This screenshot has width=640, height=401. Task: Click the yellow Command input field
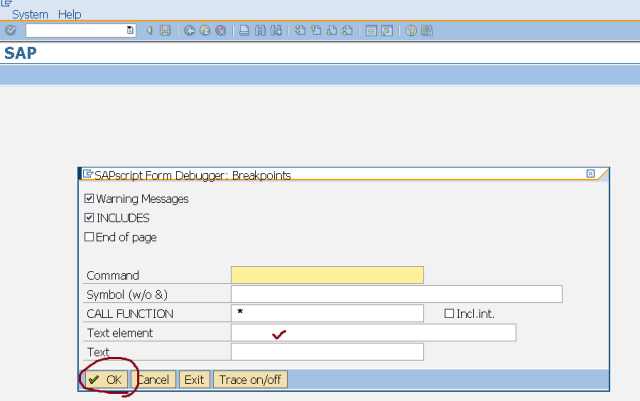[x=327, y=275]
